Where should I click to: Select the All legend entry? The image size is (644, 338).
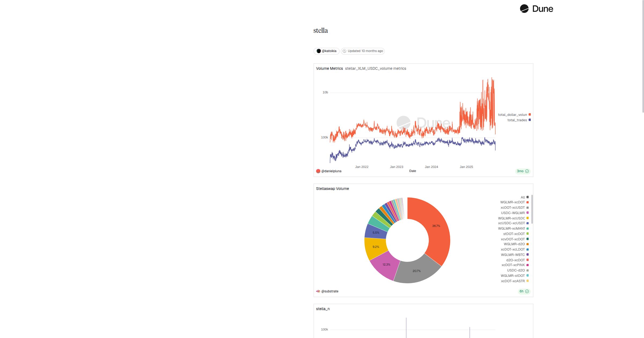point(523,197)
